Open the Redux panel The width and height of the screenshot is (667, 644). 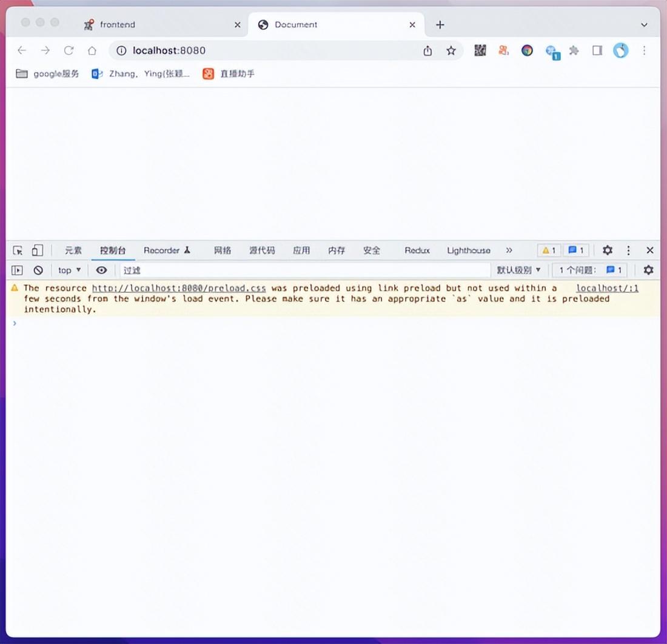pyautogui.click(x=417, y=250)
